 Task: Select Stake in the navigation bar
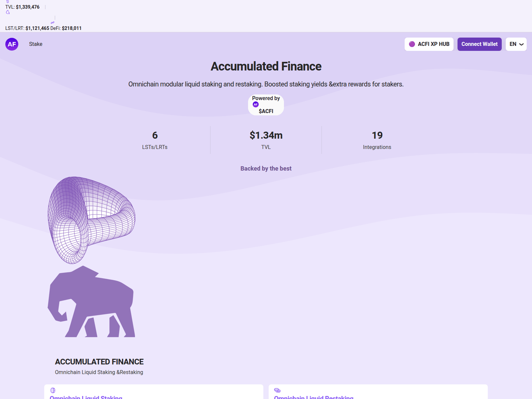tap(36, 44)
